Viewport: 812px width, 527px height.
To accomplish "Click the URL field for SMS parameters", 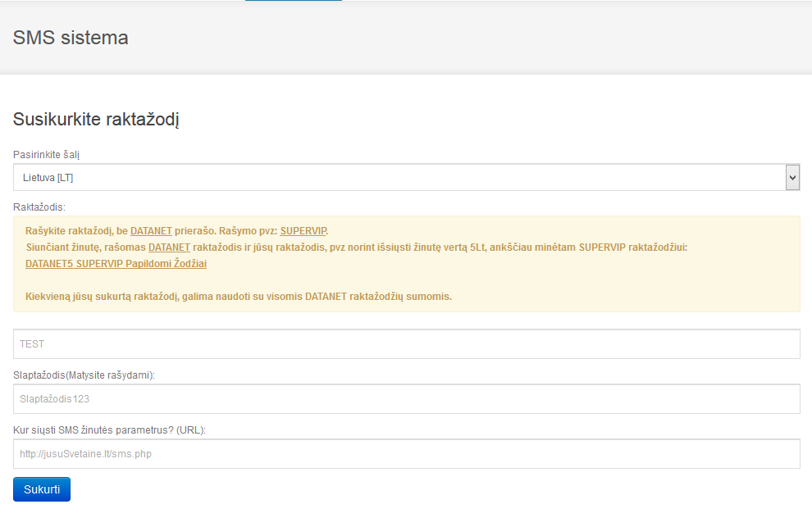I will click(x=407, y=453).
